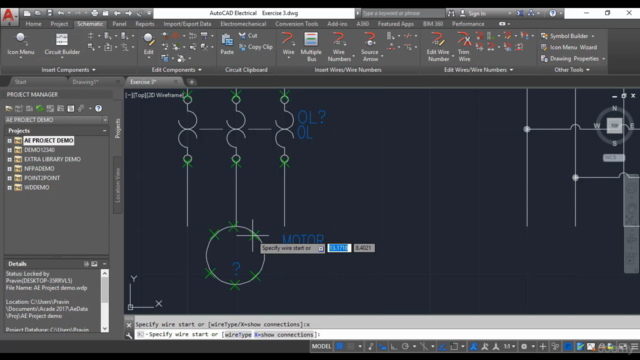
Task: Open the Home ribbon tab
Action: click(33, 24)
